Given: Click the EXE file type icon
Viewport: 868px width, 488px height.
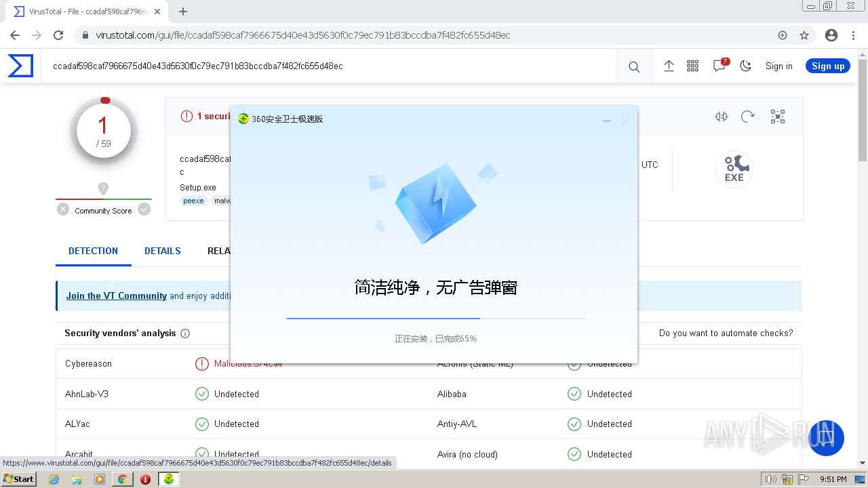Looking at the screenshot, I should (x=734, y=169).
